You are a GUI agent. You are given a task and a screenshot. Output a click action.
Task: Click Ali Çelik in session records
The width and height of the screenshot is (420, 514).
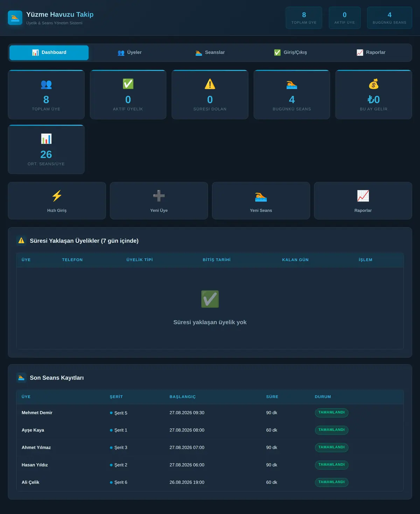(30, 482)
